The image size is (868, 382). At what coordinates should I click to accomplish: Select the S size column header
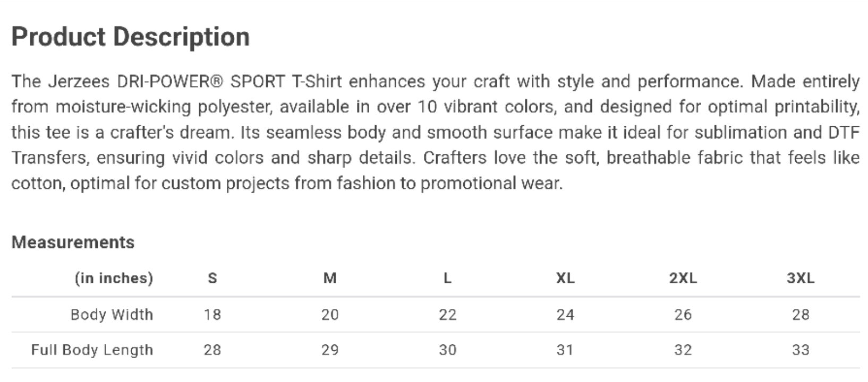tap(212, 278)
